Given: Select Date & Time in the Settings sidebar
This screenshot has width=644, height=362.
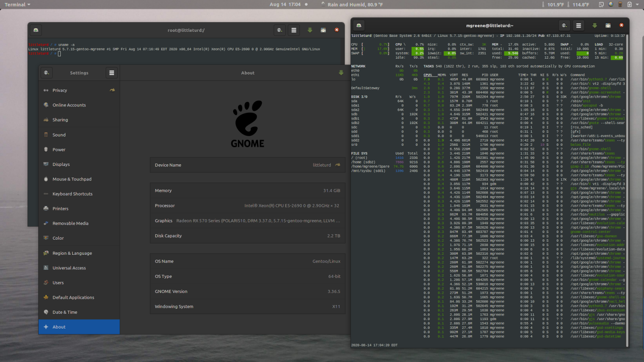Looking at the screenshot, I should 65,312.
